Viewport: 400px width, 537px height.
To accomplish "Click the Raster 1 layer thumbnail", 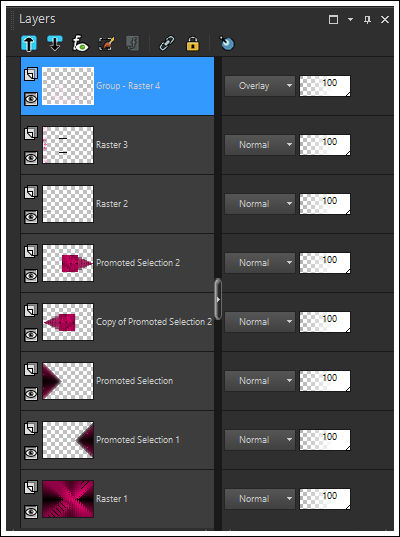I will (x=68, y=499).
